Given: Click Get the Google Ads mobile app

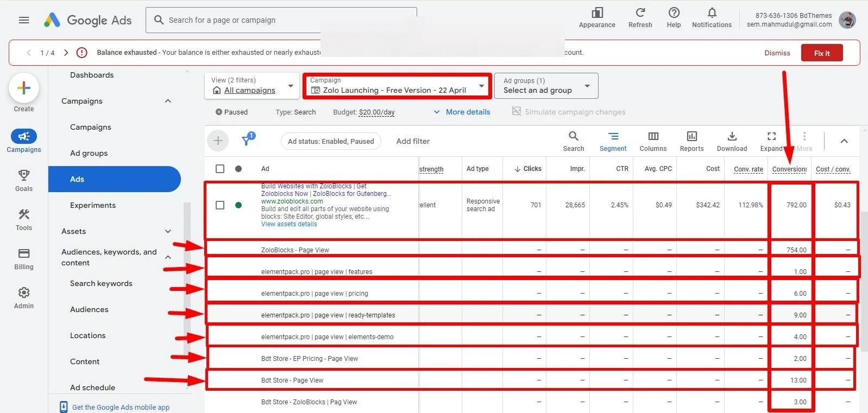Looking at the screenshot, I should click(121, 407).
